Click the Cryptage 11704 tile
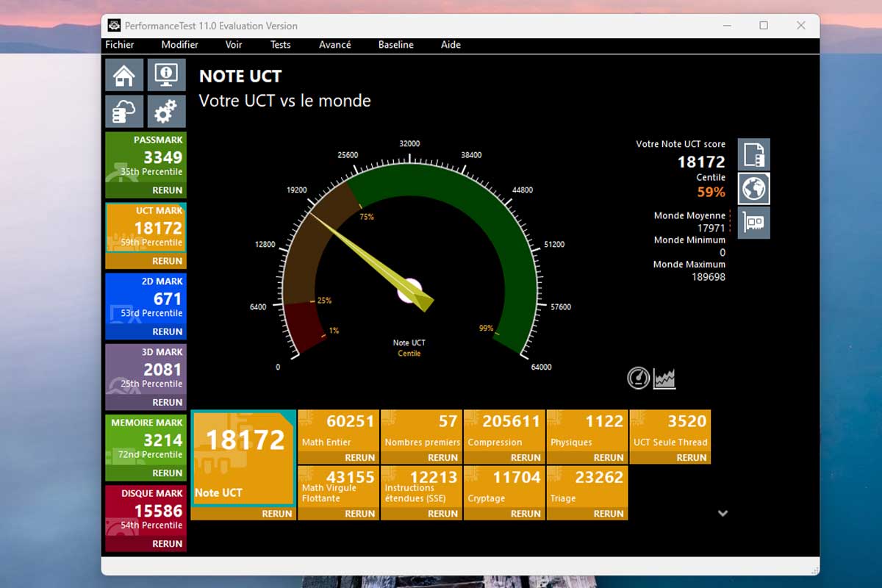The image size is (882, 588). (505, 487)
